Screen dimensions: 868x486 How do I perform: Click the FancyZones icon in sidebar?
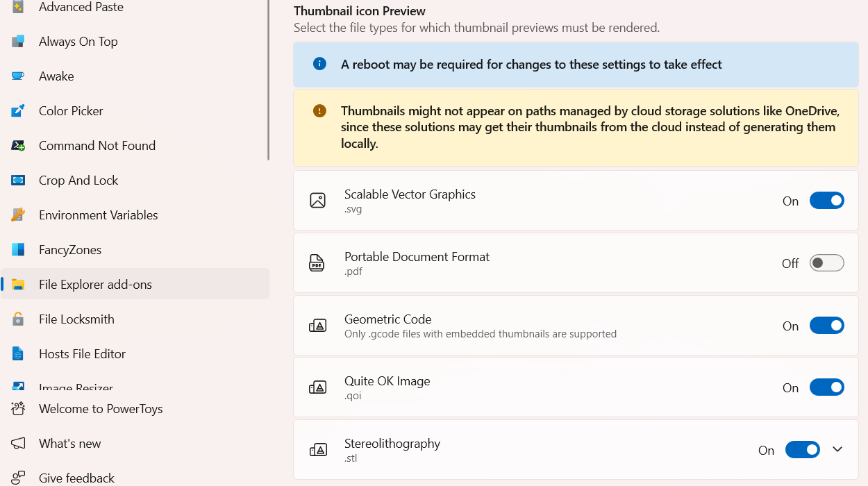[18, 250]
